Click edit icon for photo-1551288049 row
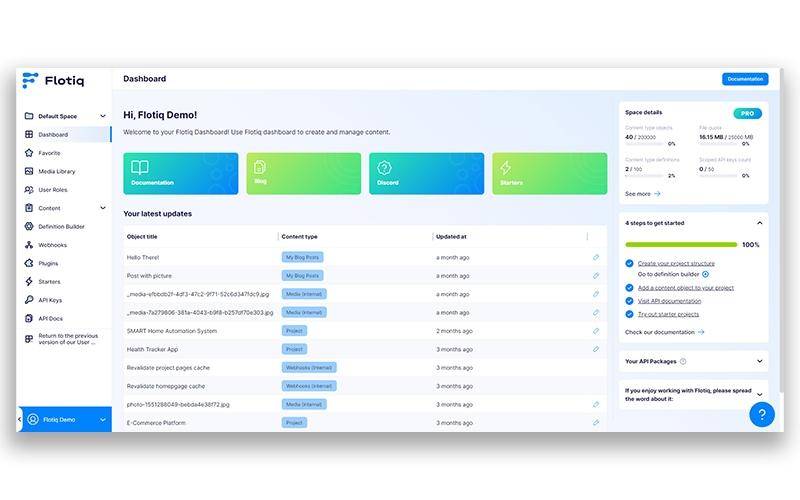This screenshot has width=800, height=500. click(596, 405)
